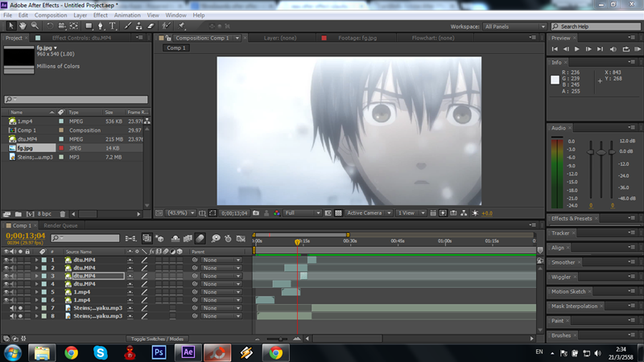Switch to Effect Controls dtu.MP4 tab
The image size is (644, 362).
(81, 38)
